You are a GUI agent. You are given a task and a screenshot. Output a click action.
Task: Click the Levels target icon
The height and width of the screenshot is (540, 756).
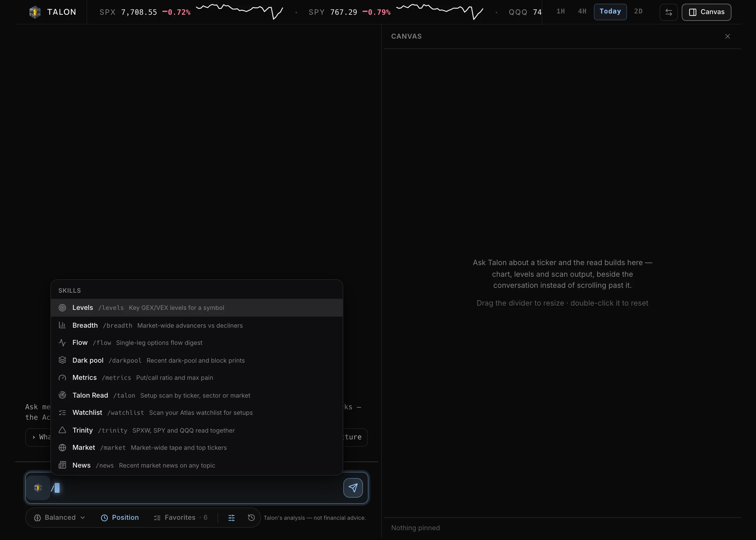tap(62, 307)
